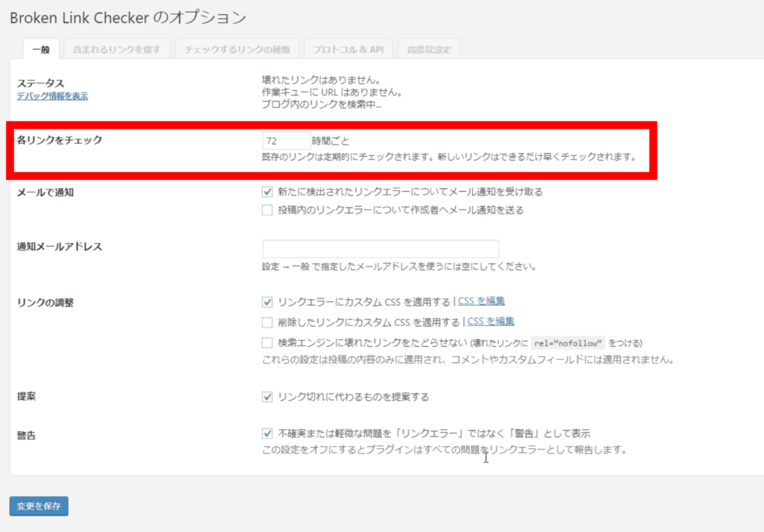
Task: Click the ブログ内のリンクを検索中 status text
Action: click(x=322, y=104)
